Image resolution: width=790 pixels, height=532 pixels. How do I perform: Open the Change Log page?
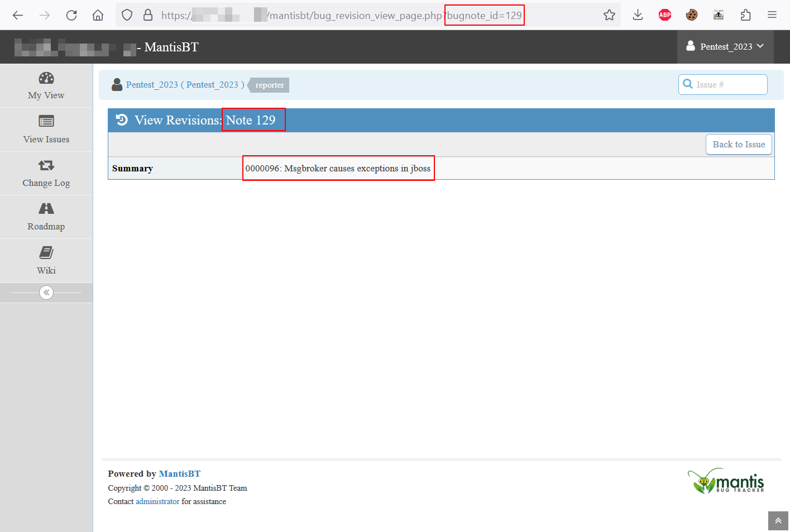(x=46, y=174)
